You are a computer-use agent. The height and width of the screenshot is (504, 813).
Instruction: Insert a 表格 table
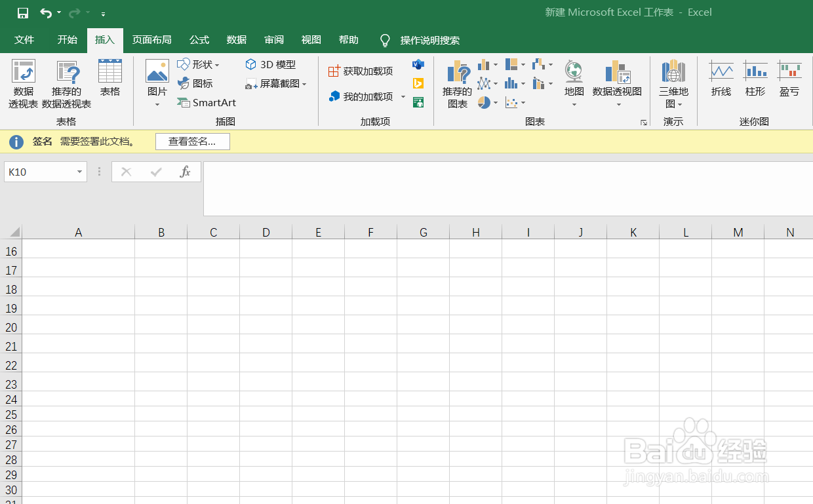click(110, 79)
